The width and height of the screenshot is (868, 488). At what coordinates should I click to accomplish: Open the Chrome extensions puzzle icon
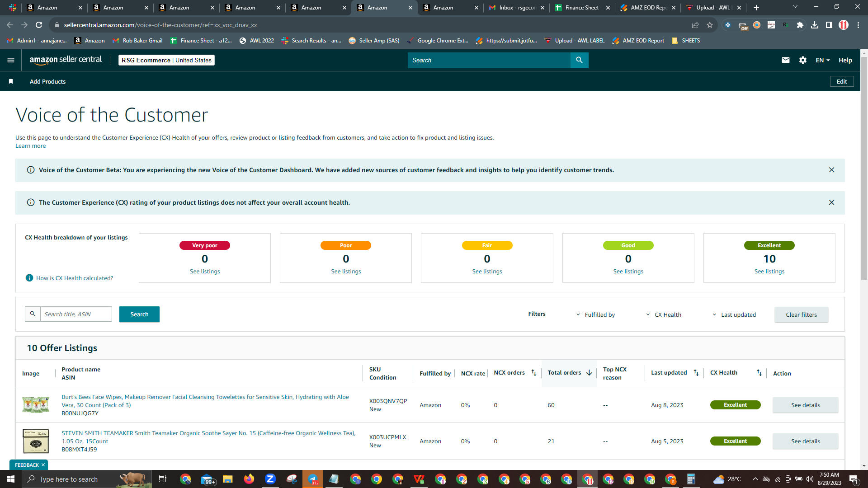tap(800, 25)
